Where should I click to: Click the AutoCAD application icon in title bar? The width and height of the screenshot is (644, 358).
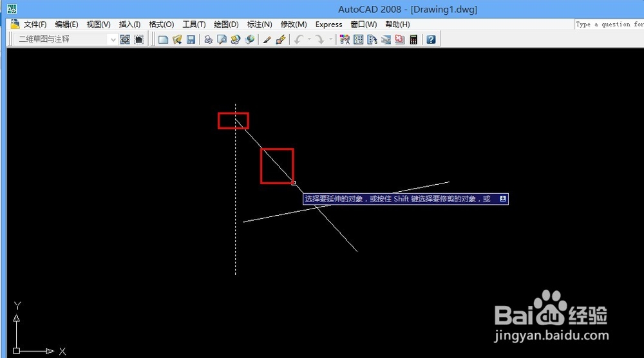(12, 9)
